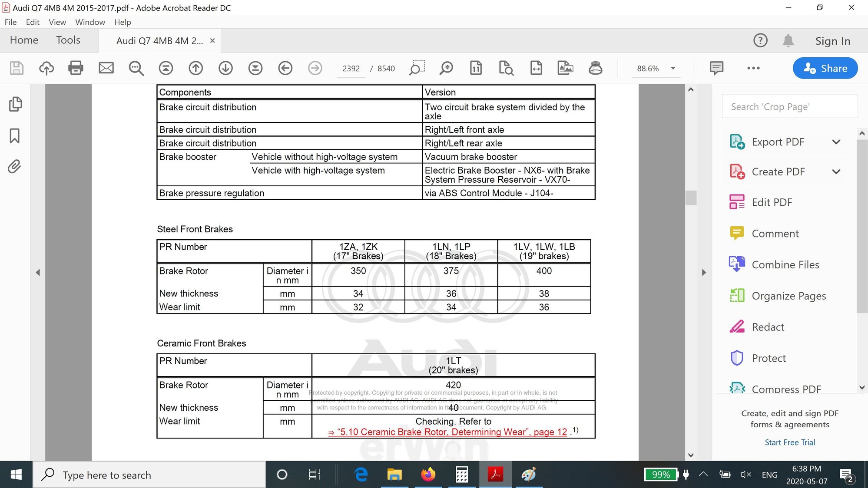The width and height of the screenshot is (868, 488).
Task: Return to previous view
Action: 285,68
